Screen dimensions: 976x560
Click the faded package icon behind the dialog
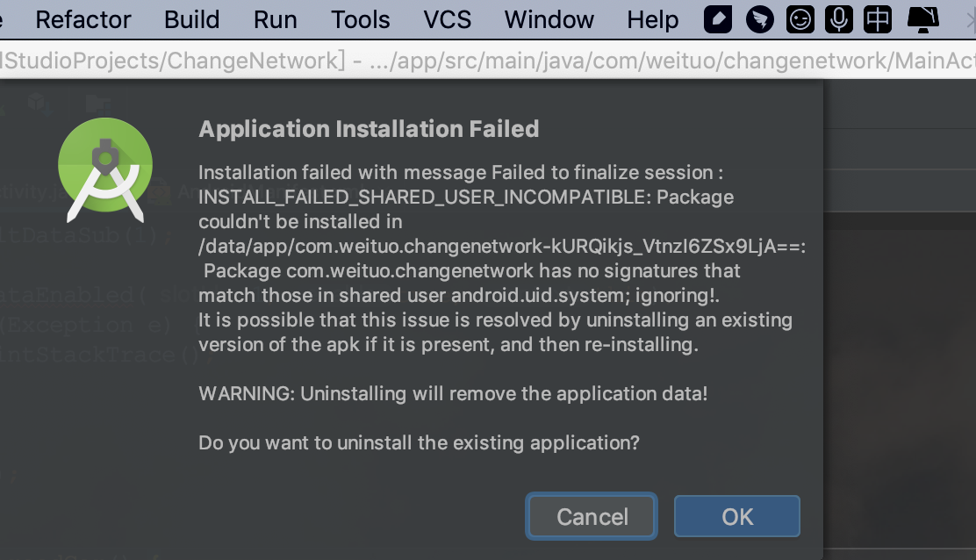pos(39,103)
